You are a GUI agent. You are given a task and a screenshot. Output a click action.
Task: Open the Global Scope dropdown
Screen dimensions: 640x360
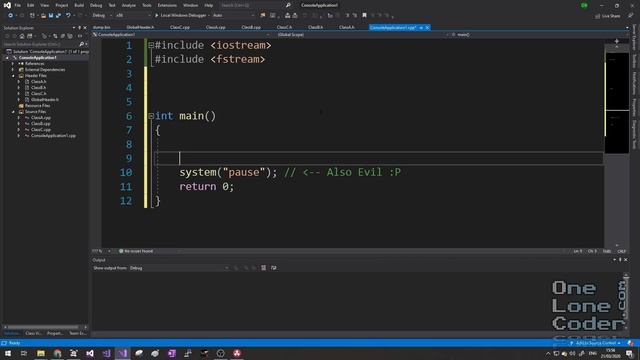coord(360,35)
